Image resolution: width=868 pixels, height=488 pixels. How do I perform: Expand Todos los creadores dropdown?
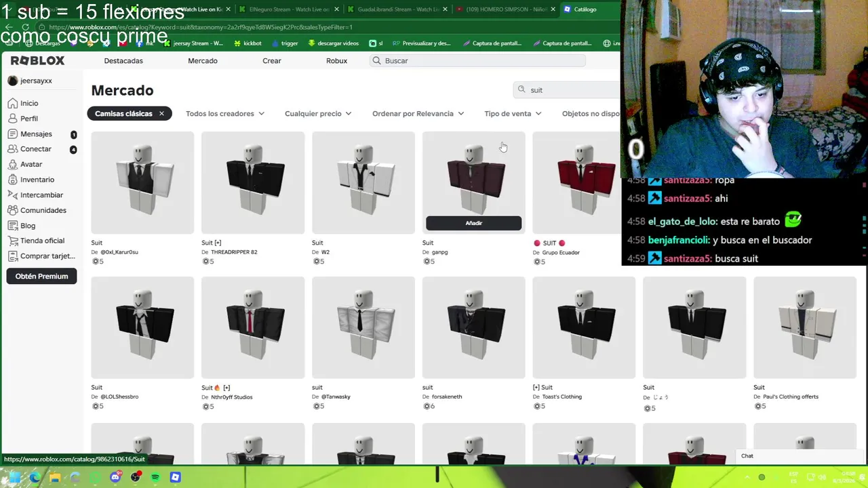224,113
